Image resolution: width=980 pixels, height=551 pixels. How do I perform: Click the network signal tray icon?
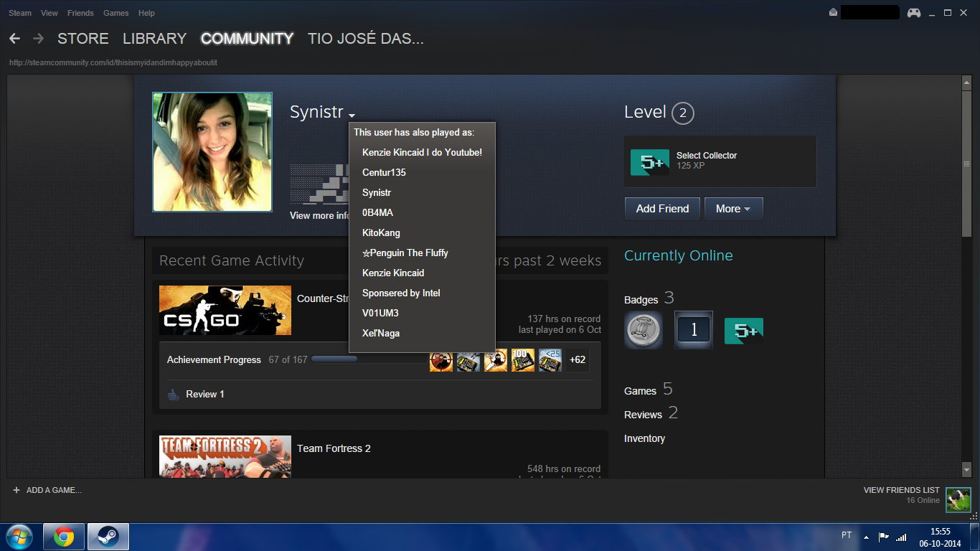pos(901,537)
